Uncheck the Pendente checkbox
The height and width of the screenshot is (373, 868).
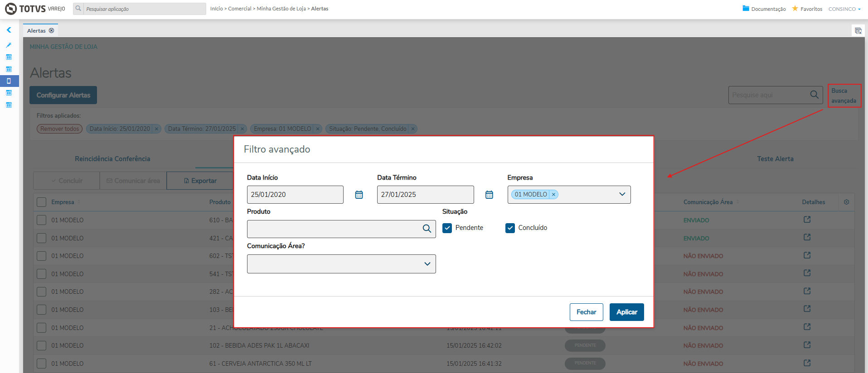[447, 228]
